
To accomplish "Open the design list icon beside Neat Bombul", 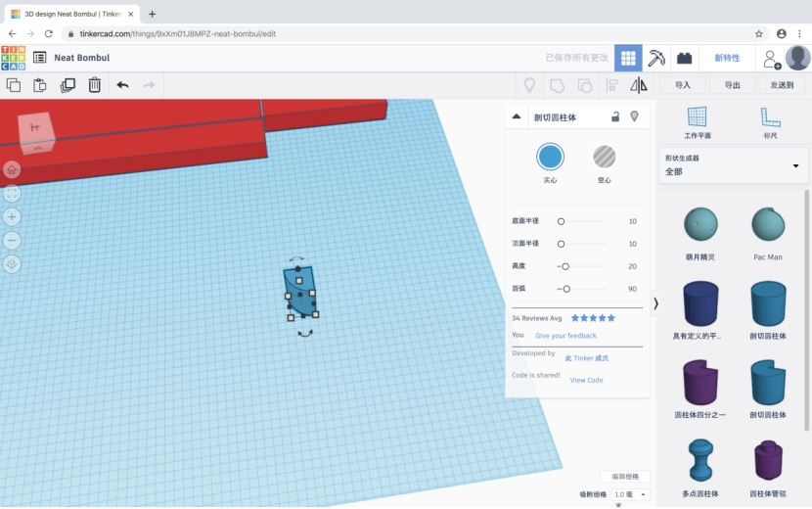I will coord(40,58).
